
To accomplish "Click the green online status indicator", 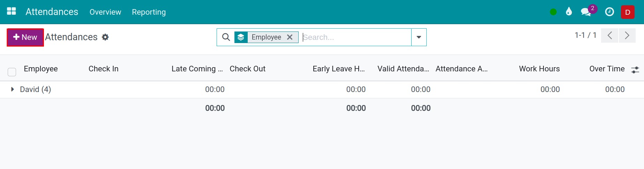I will [553, 12].
